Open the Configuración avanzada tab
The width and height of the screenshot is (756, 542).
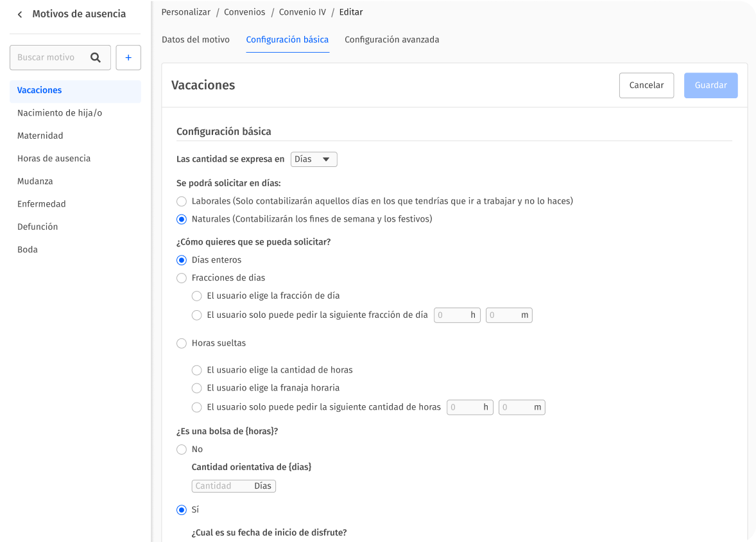pyautogui.click(x=391, y=40)
